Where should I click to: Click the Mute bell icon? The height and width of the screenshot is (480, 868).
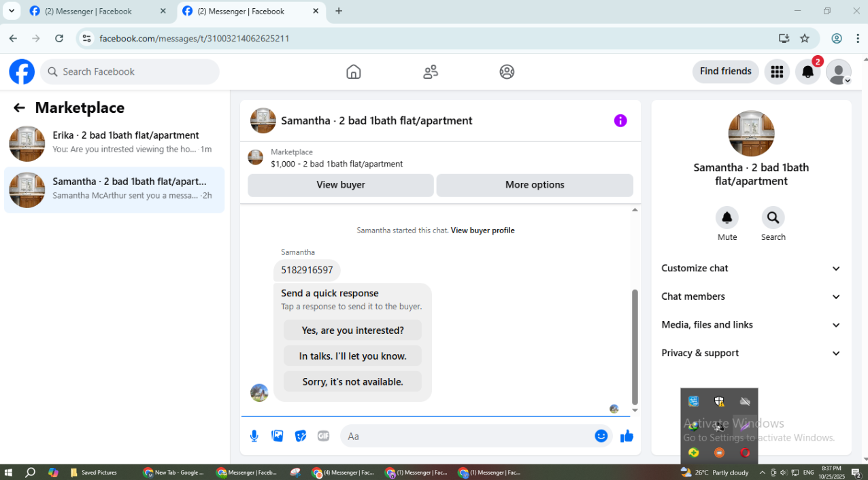point(727,218)
